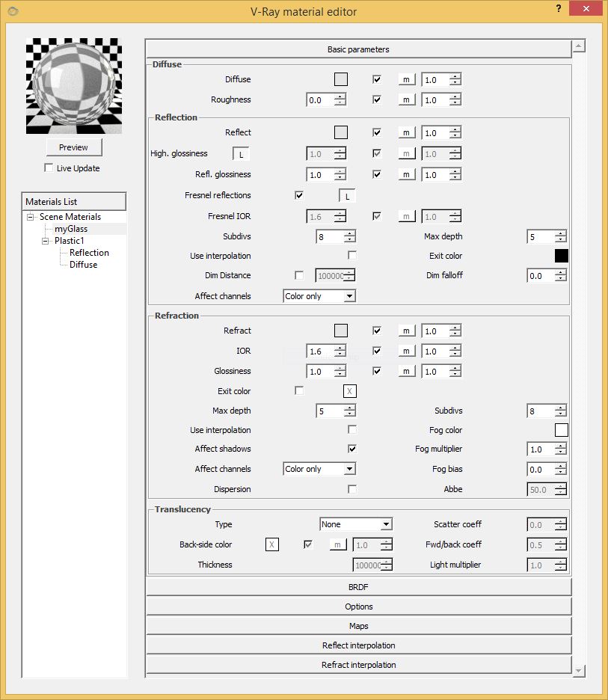The width and height of the screenshot is (608, 700).
Task: Click the scroll down arrow on the right
Action: point(579,671)
